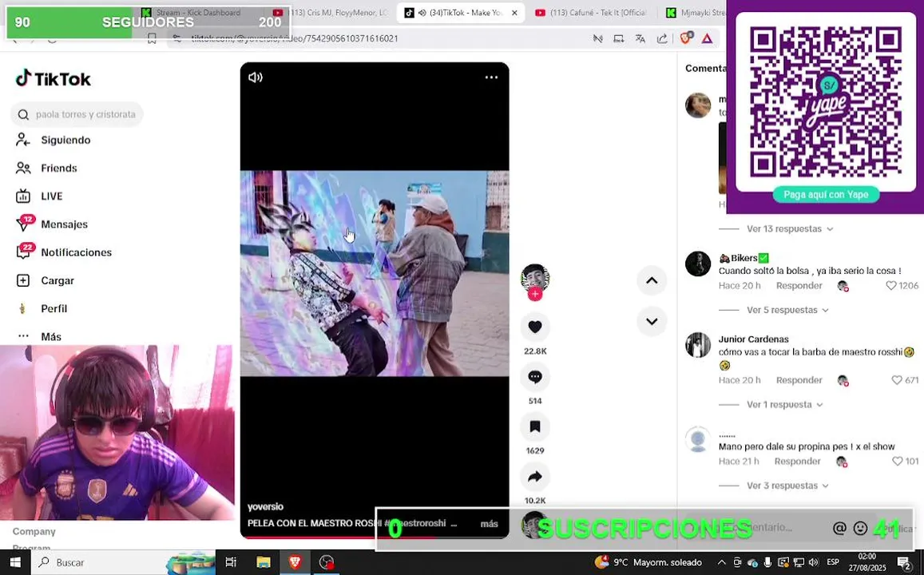Open the weather widget 9°C Mayorm. soleado
The image size is (924, 575).
coord(648,563)
